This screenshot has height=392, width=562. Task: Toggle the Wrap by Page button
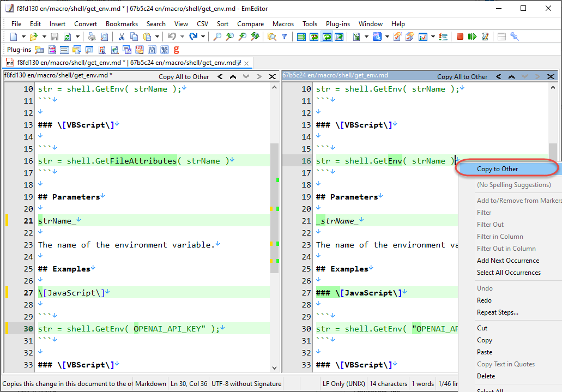click(x=339, y=37)
